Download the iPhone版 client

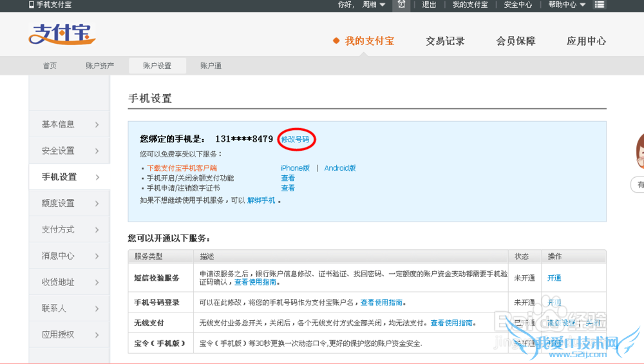coord(295,168)
